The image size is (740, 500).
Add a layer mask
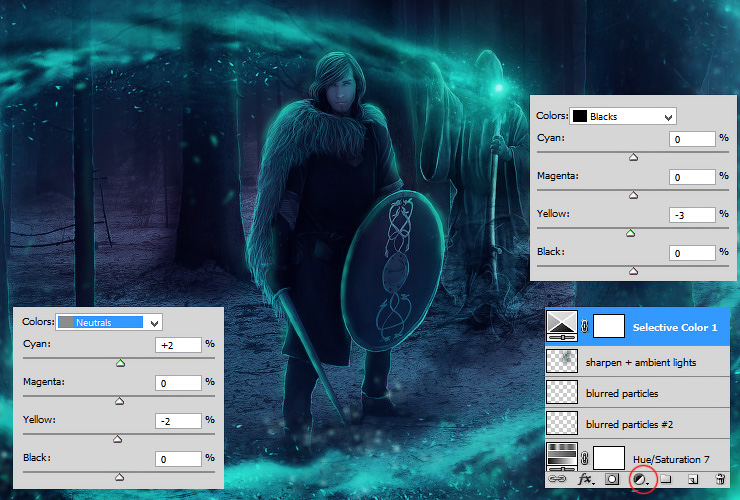[612, 479]
